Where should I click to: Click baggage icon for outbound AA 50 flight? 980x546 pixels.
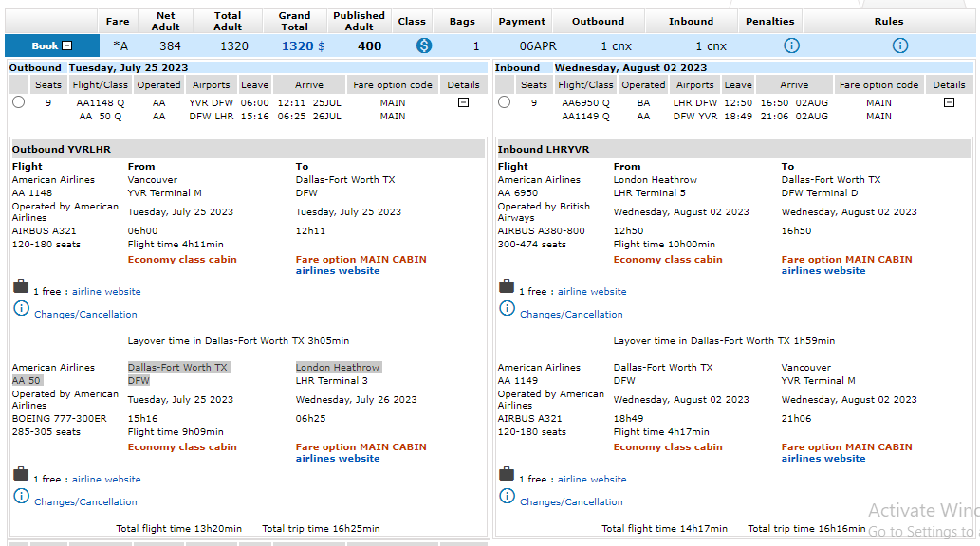click(21, 474)
